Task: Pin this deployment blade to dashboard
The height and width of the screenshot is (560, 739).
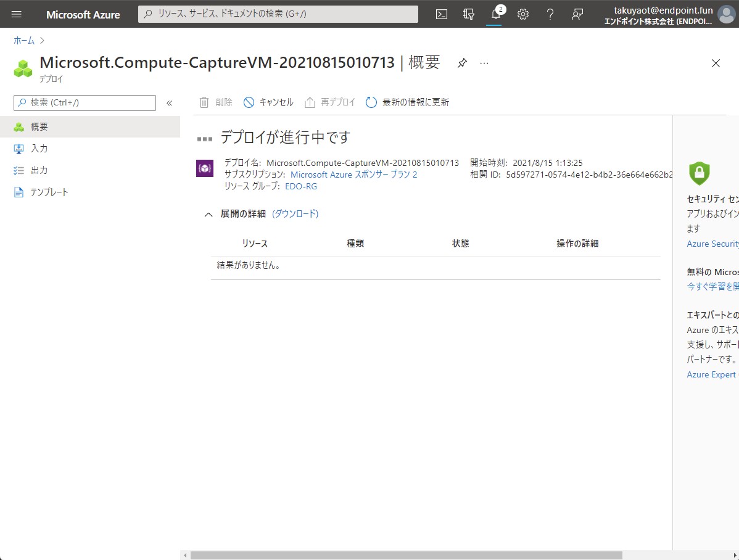Action: pos(462,63)
